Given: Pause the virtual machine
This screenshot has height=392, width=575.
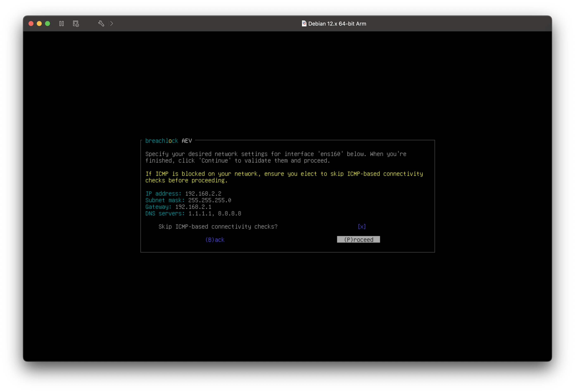Looking at the screenshot, I should click(62, 24).
